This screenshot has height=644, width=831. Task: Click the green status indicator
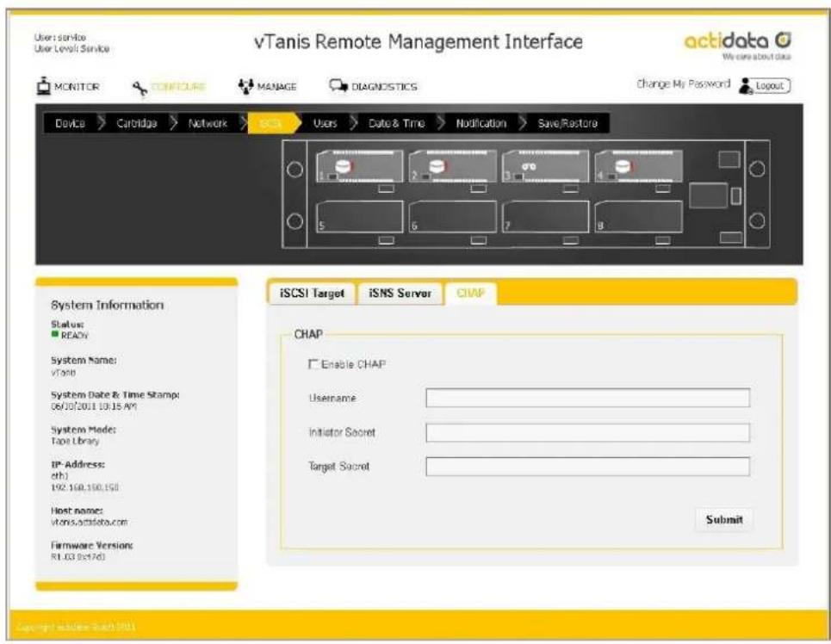(x=54, y=334)
